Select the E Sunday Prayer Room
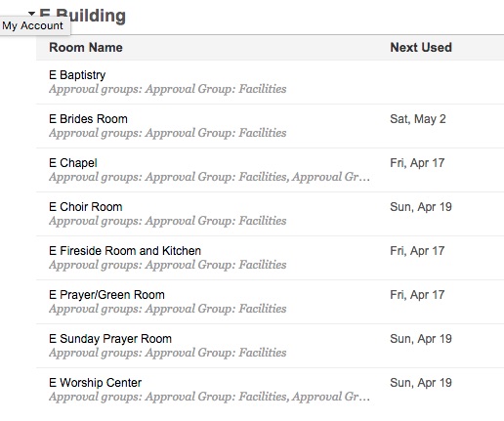This screenshot has width=504, height=421. (110, 339)
